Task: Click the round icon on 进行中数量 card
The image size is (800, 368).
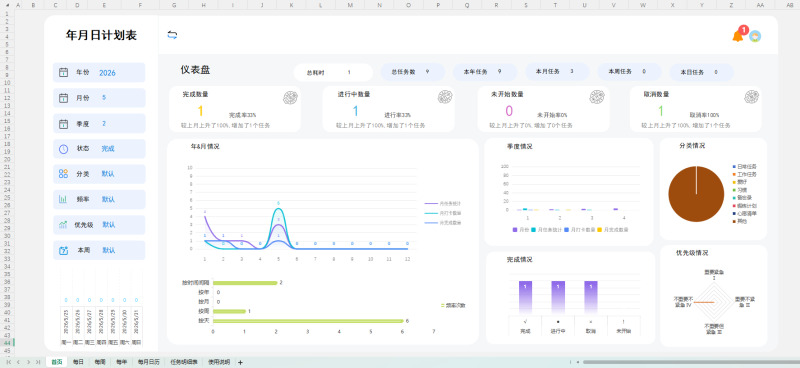Action: coord(445,97)
